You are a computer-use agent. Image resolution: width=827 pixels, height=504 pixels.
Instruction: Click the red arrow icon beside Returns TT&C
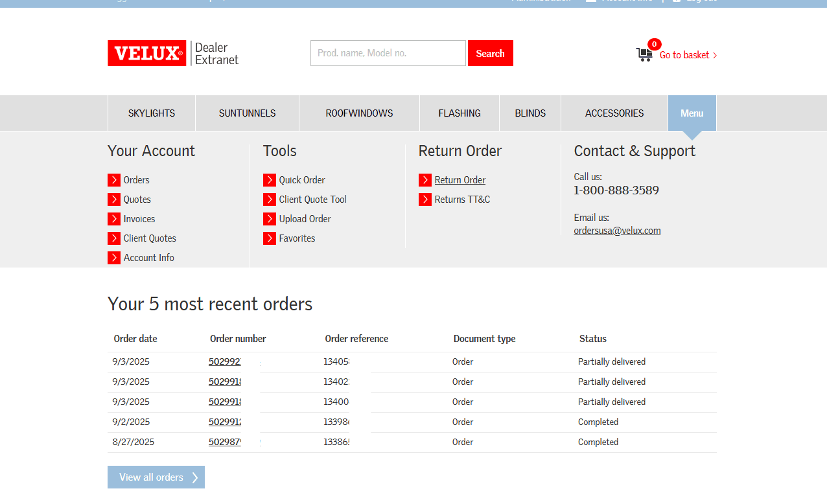(x=425, y=200)
